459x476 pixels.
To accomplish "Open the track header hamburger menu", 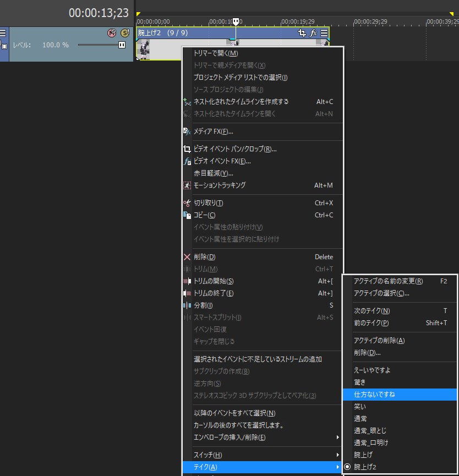I will click(3, 33).
